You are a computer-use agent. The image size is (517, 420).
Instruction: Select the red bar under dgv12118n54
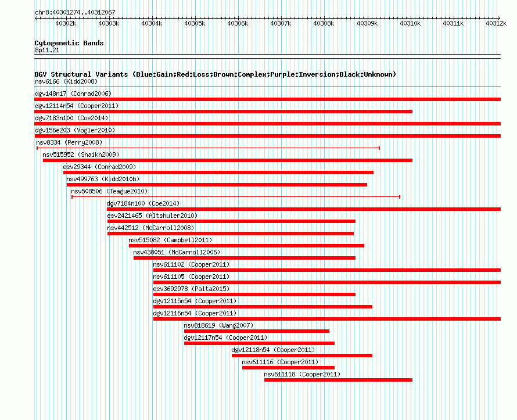click(302, 356)
